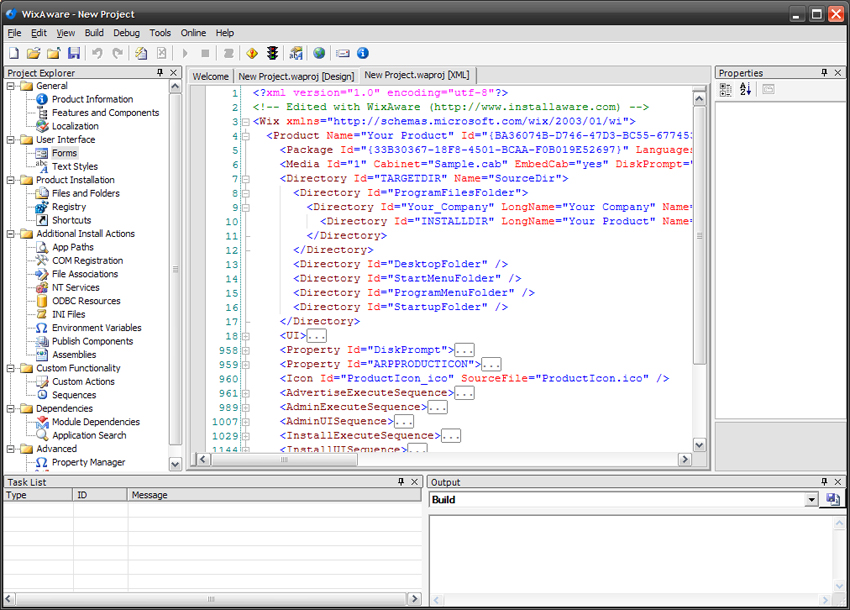
Task: Click the traffic light toolbar icon
Action: pyautogui.click(x=273, y=53)
